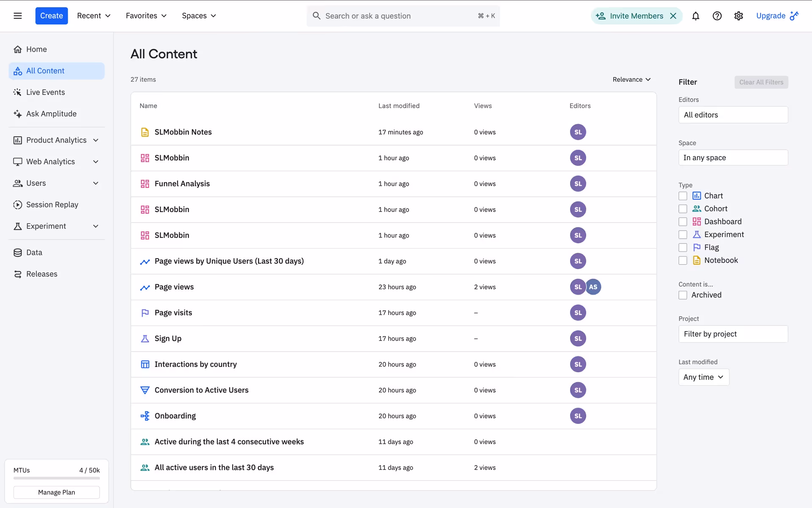
Task: Expand the Product Analytics sidebar section
Action: [x=56, y=140]
